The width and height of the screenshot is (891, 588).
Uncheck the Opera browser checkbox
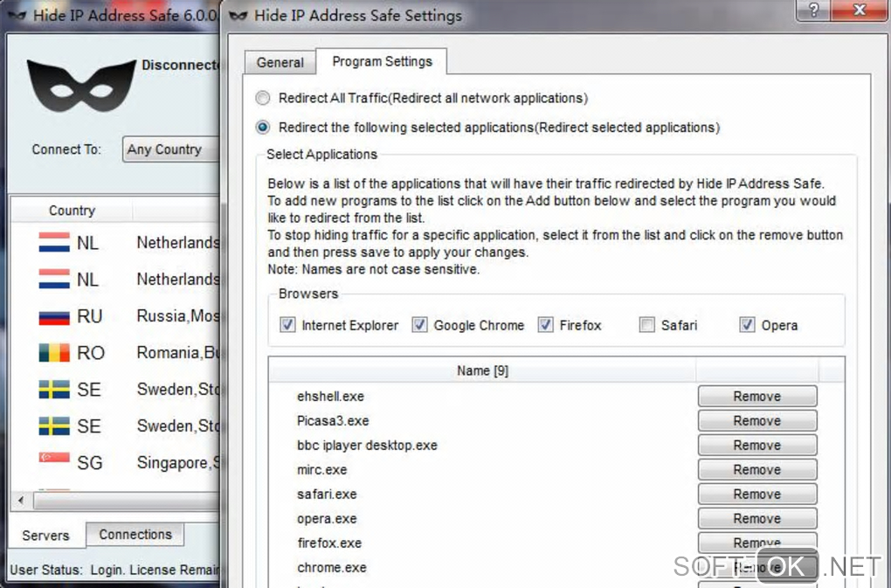[x=747, y=325]
